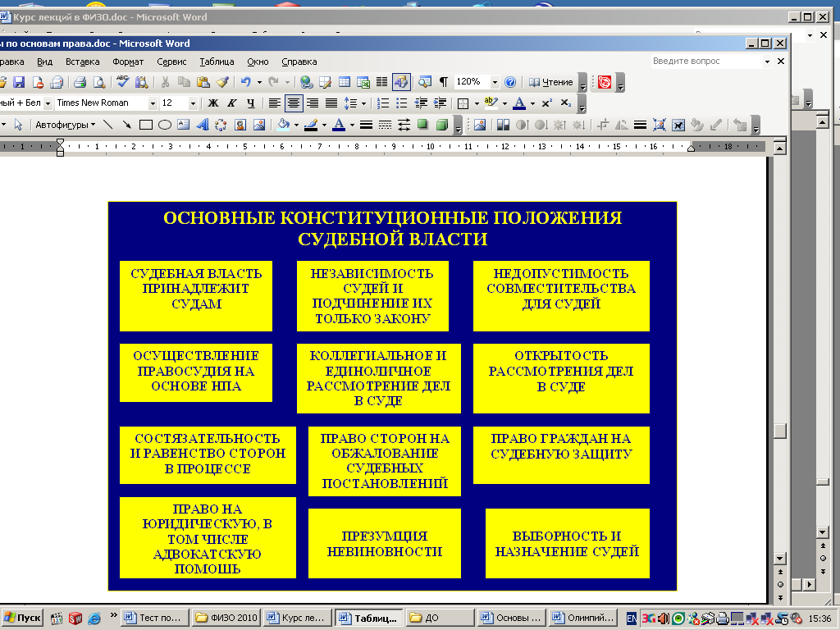
Task: Apply Font Color on Formatting toolbar
Action: click(519, 103)
